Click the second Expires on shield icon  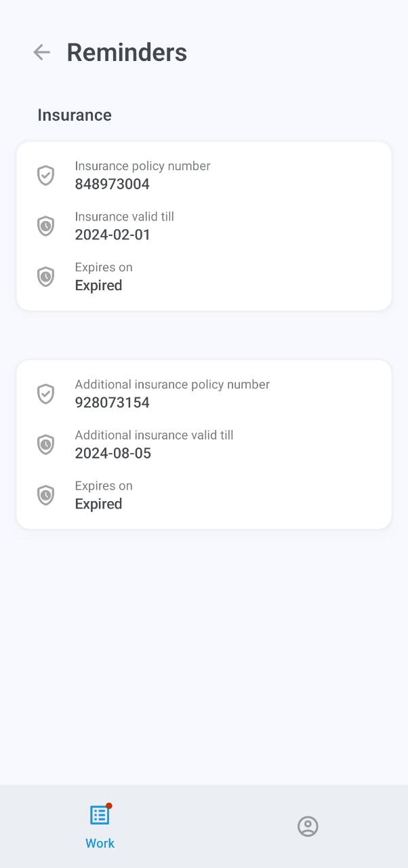tap(45, 495)
